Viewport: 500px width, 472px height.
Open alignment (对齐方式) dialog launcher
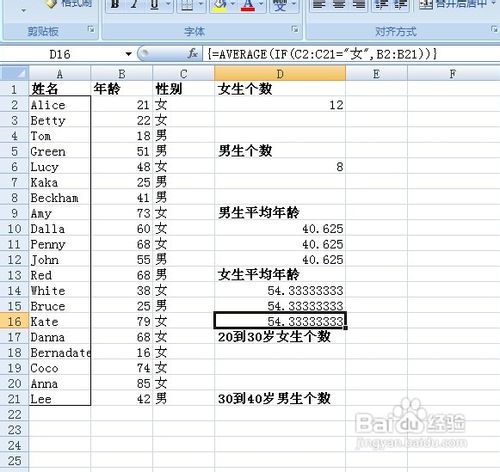[x=494, y=30]
